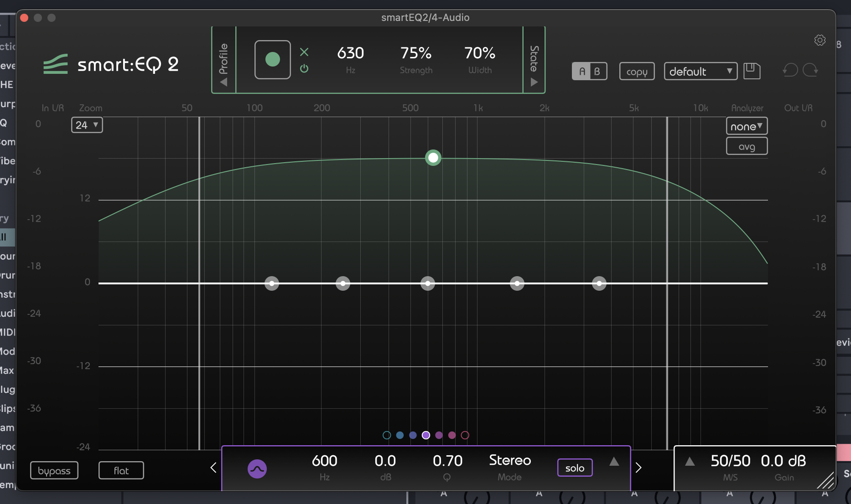Go to the next band with right chevron

coord(638,468)
